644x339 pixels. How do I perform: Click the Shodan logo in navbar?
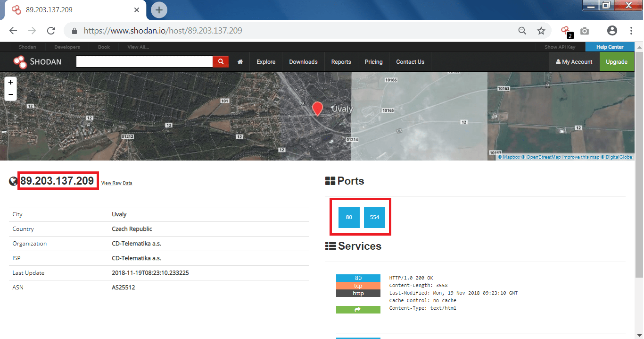point(37,61)
